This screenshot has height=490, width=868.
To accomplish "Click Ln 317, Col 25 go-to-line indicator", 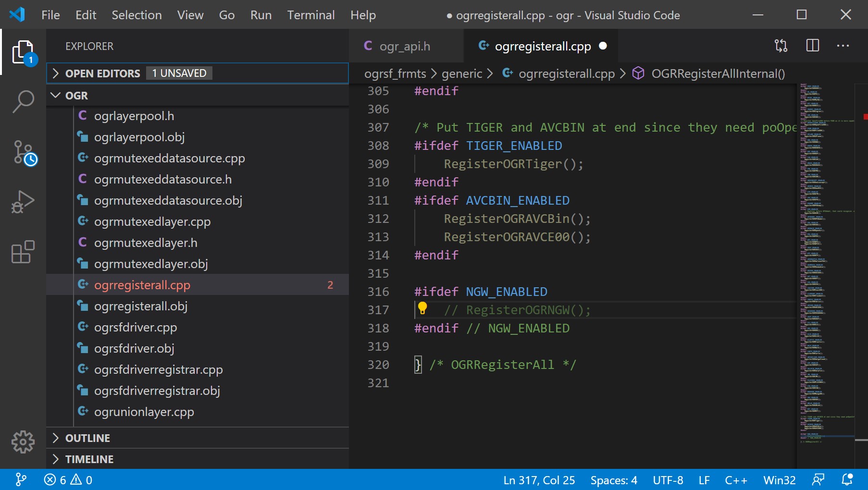I will click(x=539, y=480).
